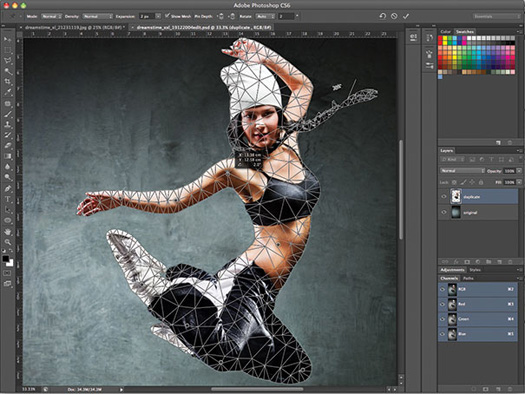Add a layer mask in Layers panel
Viewport: 525px width, 394px height.
467,262
